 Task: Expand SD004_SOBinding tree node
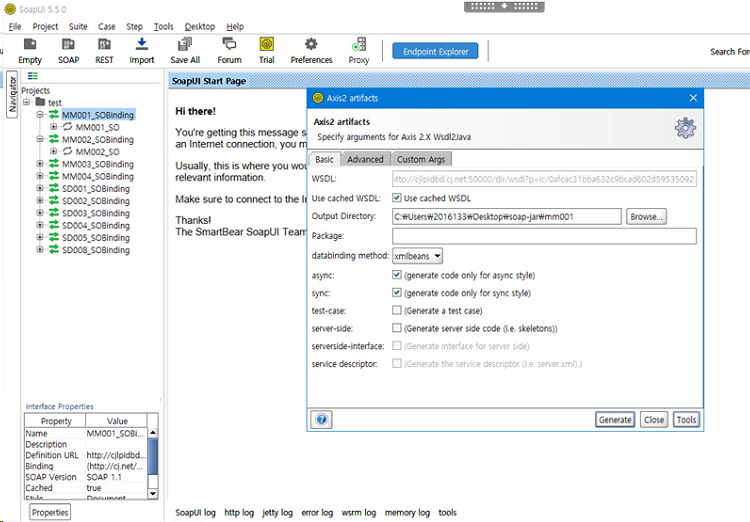point(40,225)
